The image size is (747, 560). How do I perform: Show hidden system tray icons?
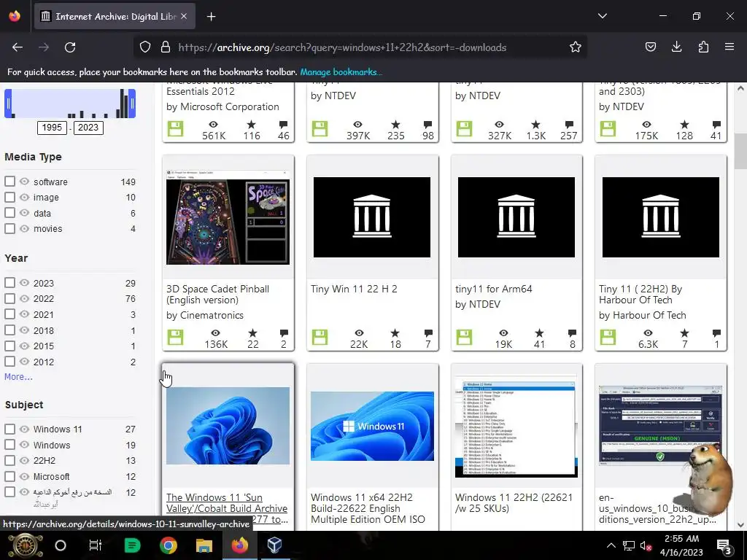(611, 545)
